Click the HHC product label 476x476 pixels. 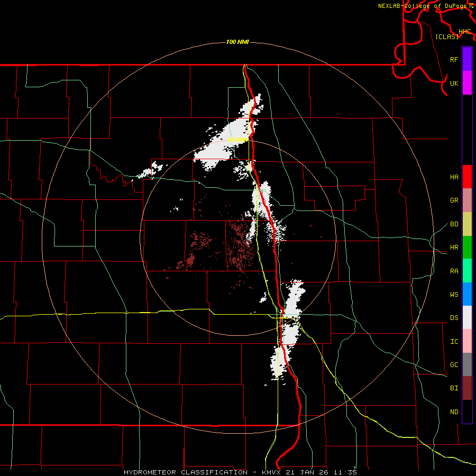(x=464, y=32)
